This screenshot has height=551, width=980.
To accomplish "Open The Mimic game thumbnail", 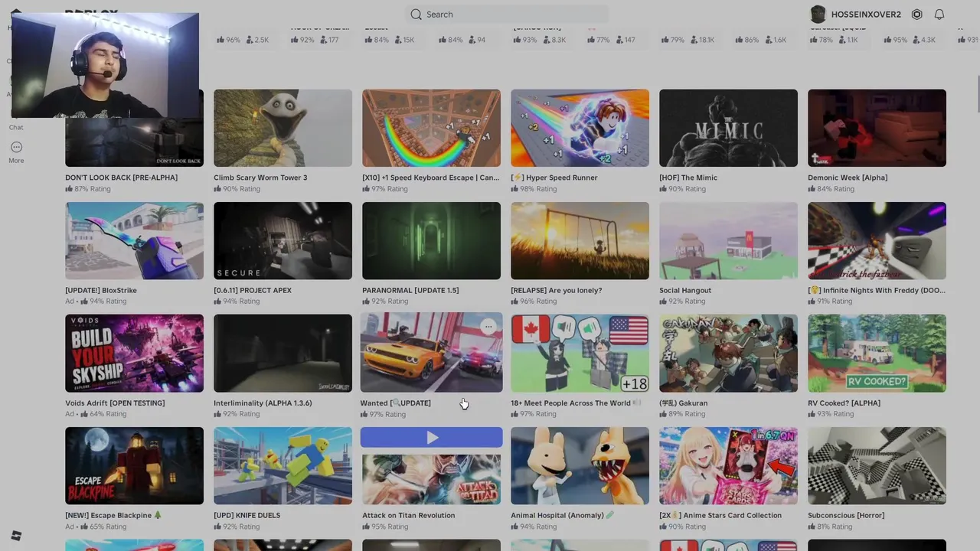I will (728, 128).
